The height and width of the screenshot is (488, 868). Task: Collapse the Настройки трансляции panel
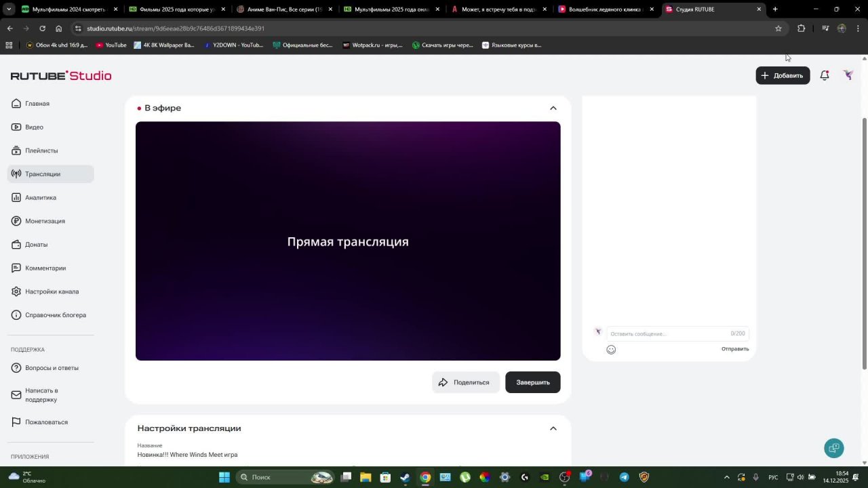coord(553,428)
